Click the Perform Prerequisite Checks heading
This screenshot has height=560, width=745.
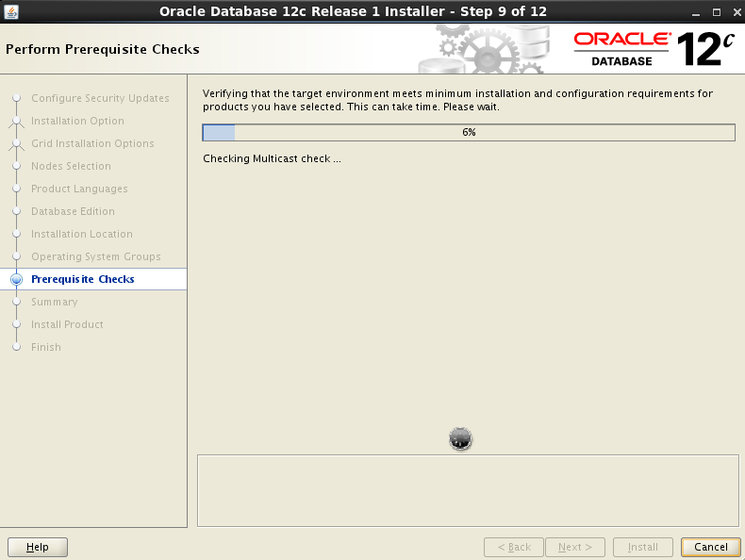tap(103, 49)
